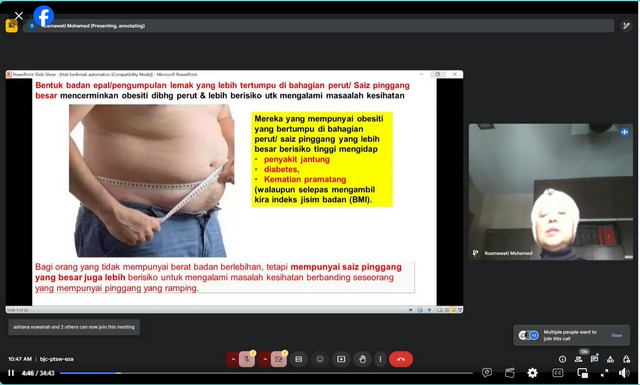Open Meet more options three dots
Screen dimensions: 640x385
[x=380, y=359]
